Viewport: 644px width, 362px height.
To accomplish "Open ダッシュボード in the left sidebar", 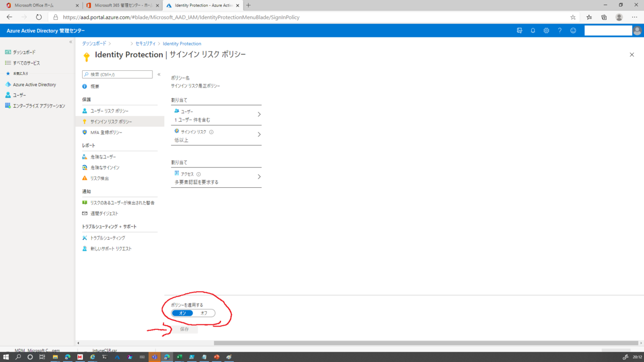I will click(x=24, y=52).
